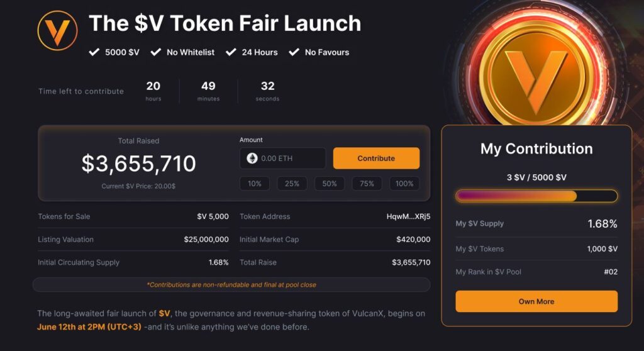The image size is (644, 351).
Task: Select the 25% amount preset
Action: (x=292, y=184)
